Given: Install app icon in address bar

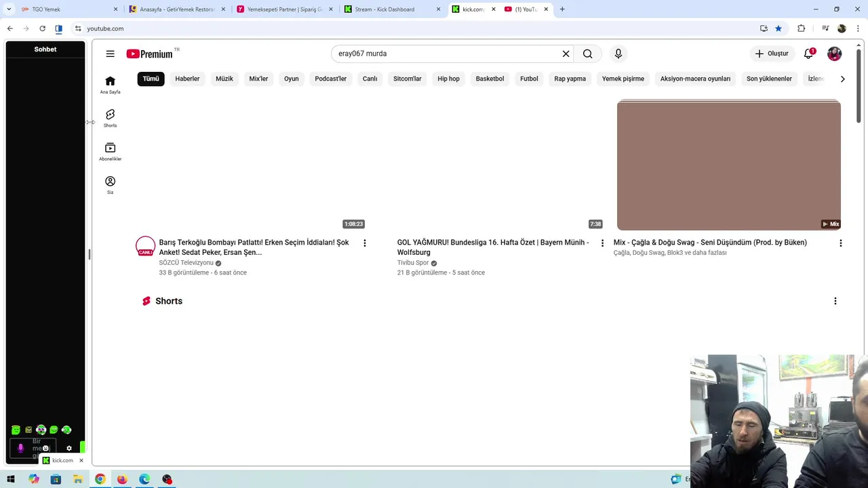Looking at the screenshot, I should pyautogui.click(x=764, y=28).
